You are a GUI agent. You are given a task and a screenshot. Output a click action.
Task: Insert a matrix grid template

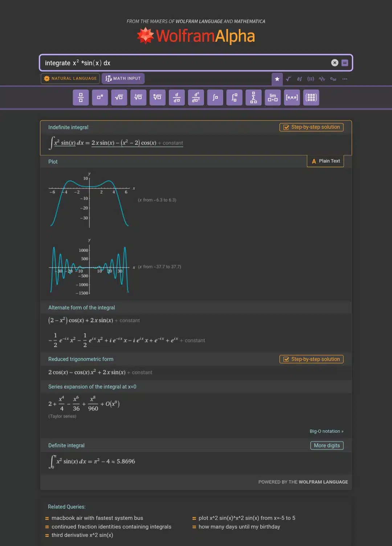coord(311,97)
